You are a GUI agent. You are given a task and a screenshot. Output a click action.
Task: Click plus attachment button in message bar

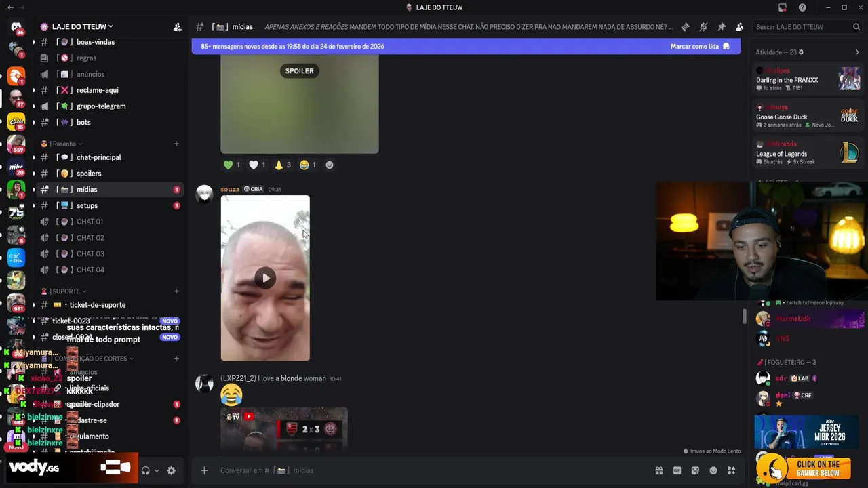click(204, 470)
